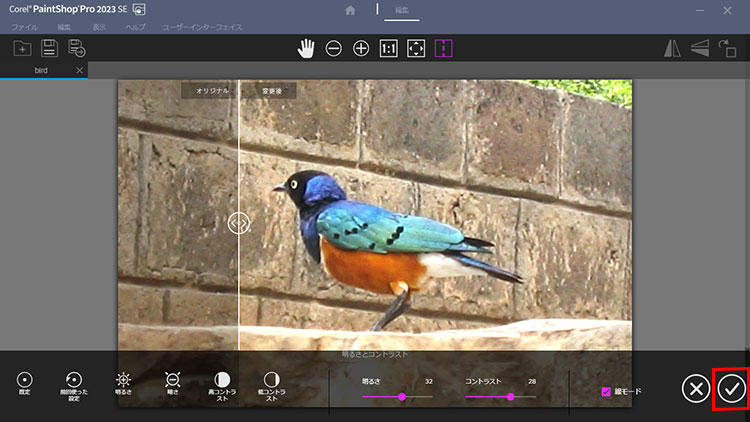Toggle the 線モード checkbox
This screenshot has width=750, height=422.
coord(606,391)
